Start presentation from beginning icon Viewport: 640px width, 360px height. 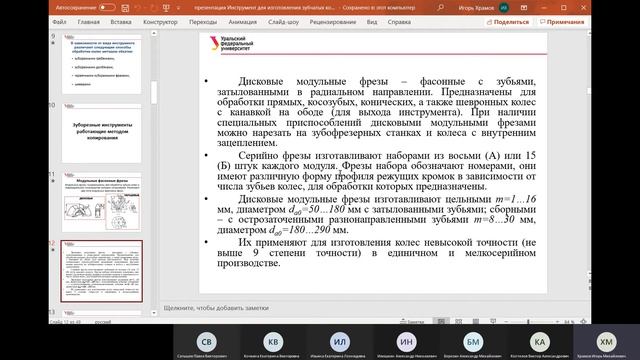[166, 8]
